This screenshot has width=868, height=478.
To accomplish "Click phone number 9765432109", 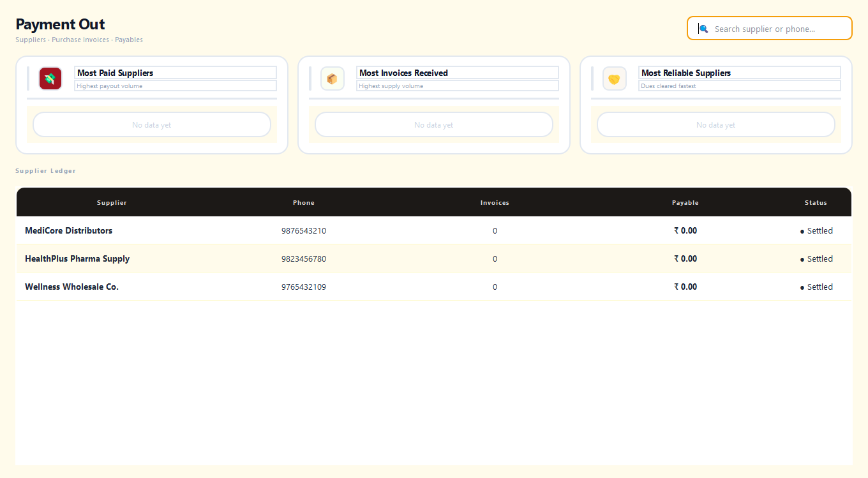I will pyautogui.click(x=304, y=287).
